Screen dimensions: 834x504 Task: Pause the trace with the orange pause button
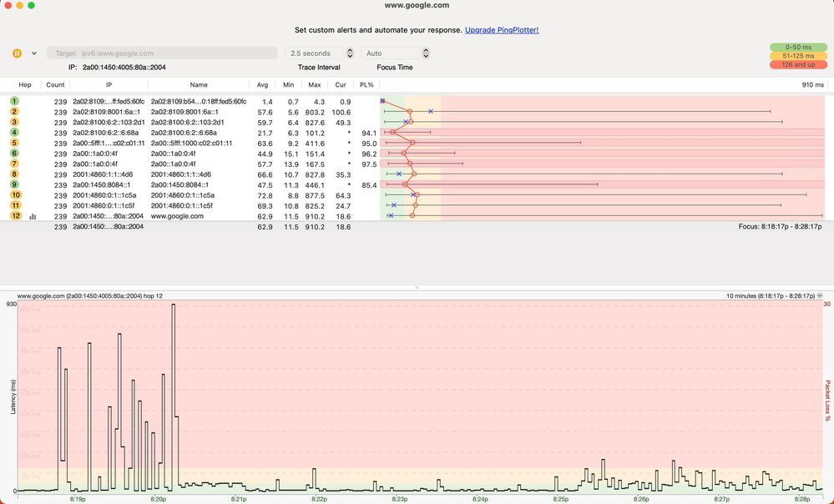pyautogui.click(x=17, y=53)
